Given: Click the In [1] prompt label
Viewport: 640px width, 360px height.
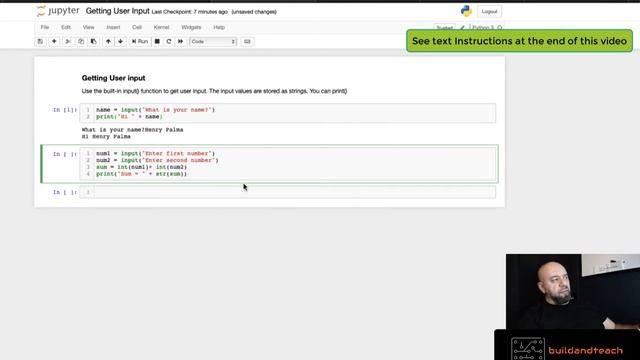Looking at the screenshot, I should pyautogui.click(x=65, y=110).
